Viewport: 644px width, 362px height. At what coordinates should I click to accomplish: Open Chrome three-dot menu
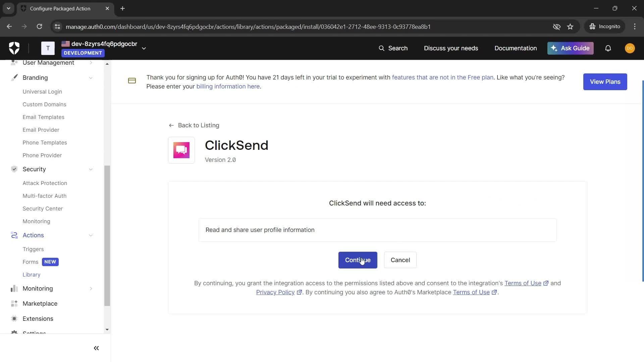pos(635,26)
